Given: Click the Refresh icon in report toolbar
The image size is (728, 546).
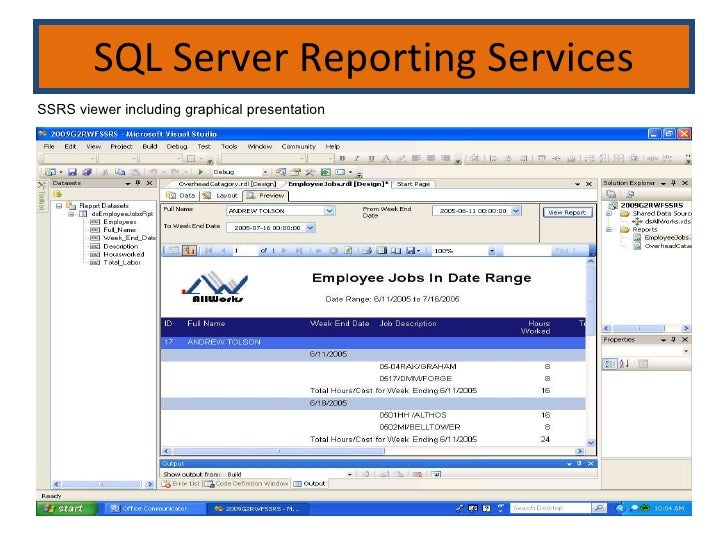Looking at the screenshot, I should 348,251.
